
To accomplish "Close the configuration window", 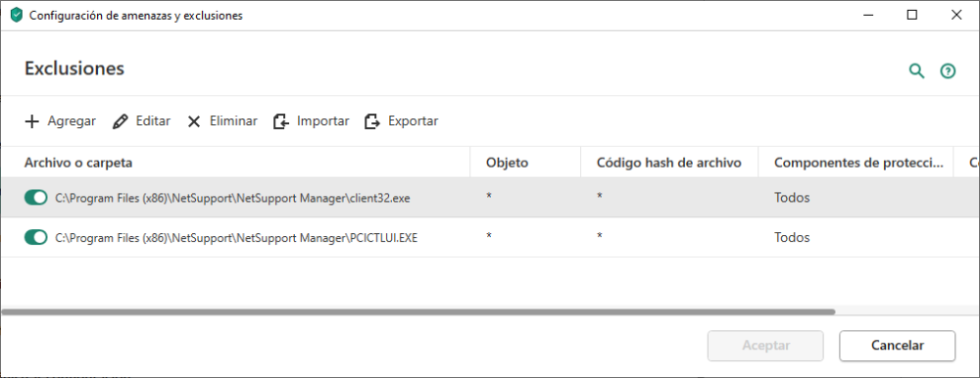I will coord(956,16).
